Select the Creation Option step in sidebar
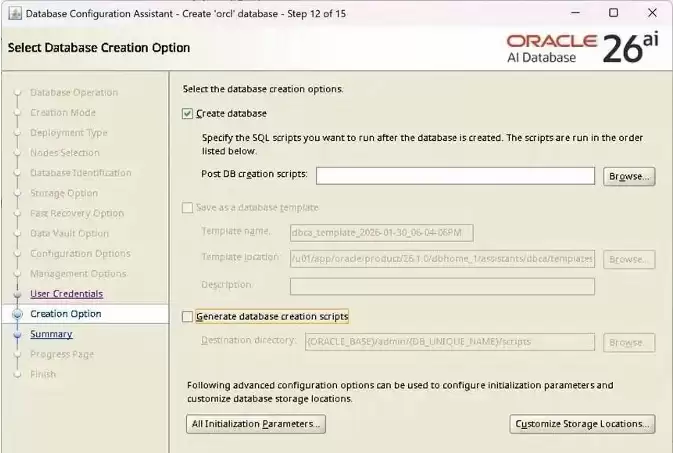The image size is (673, 453). 66,314
